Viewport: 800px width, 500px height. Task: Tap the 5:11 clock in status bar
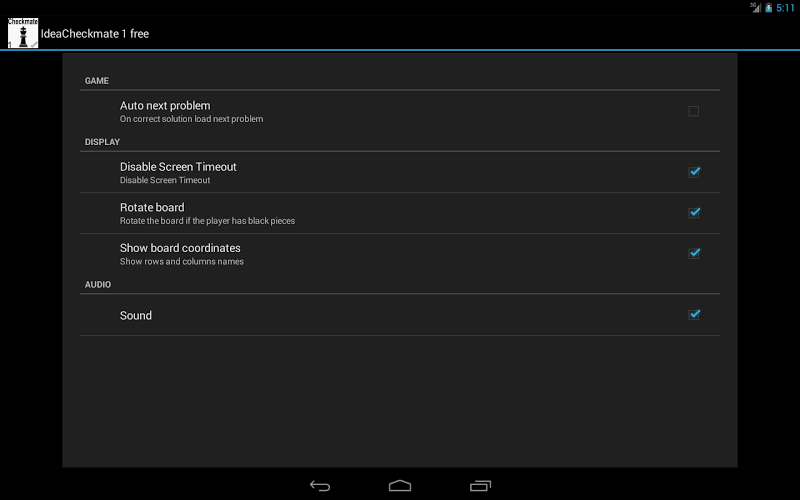(785, 8)
